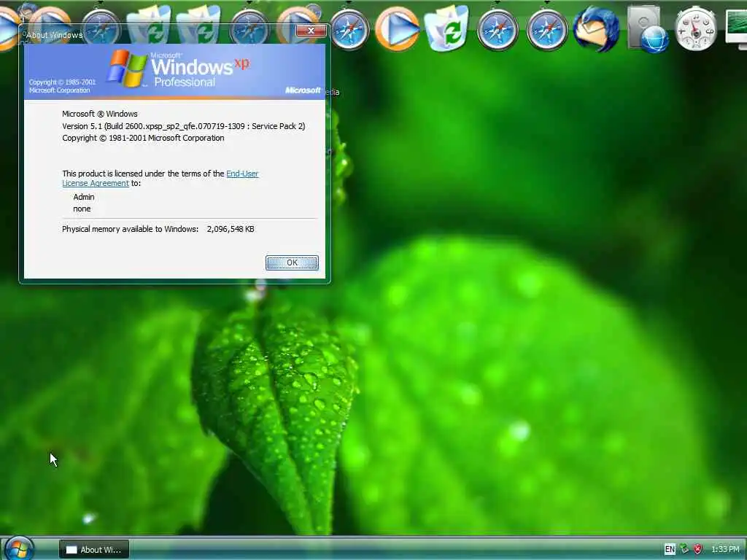Click the organization text none
The image size is (747, 560).
[x=82, y=209]
